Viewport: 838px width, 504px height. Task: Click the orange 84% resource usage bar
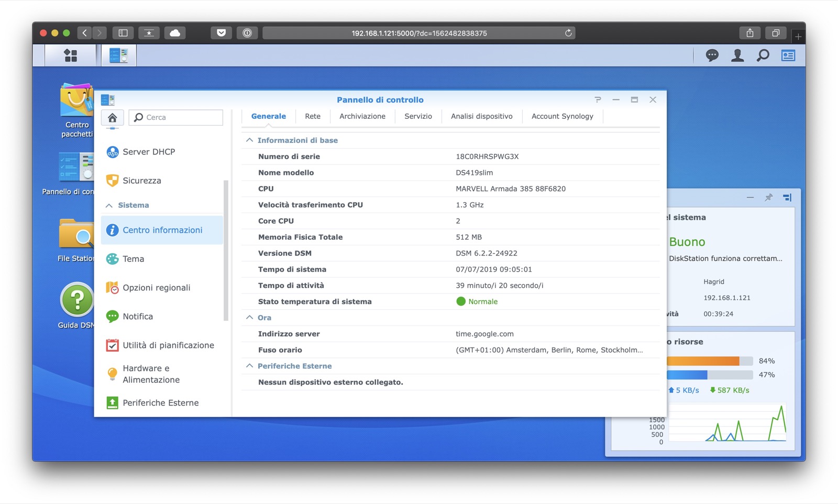(x=710, y=361)
